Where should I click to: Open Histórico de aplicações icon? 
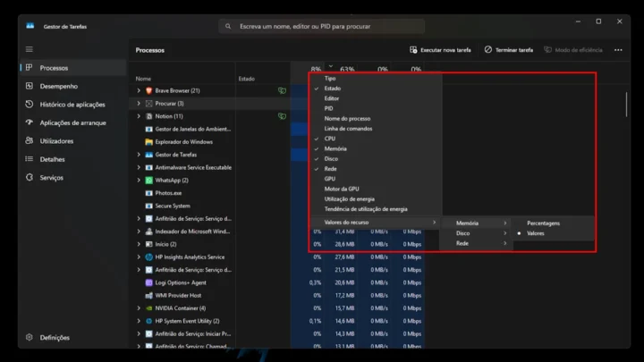[30, 105]
